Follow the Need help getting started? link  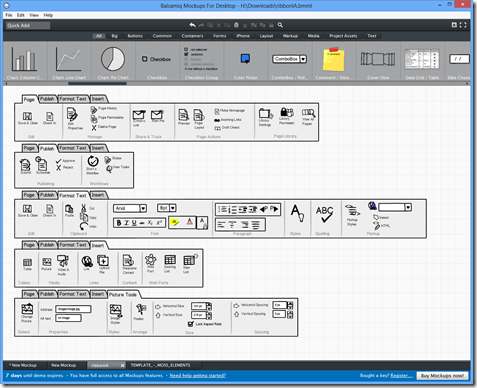point(198,376)
